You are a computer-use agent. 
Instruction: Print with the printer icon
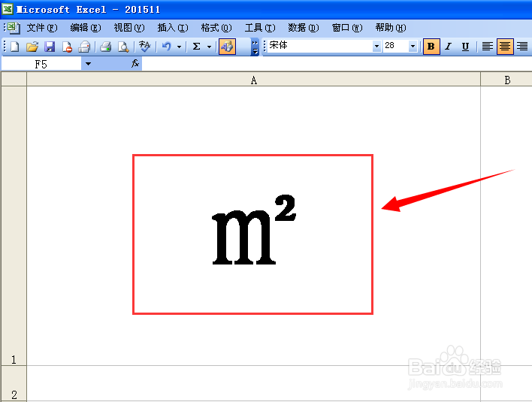point(105,47)
